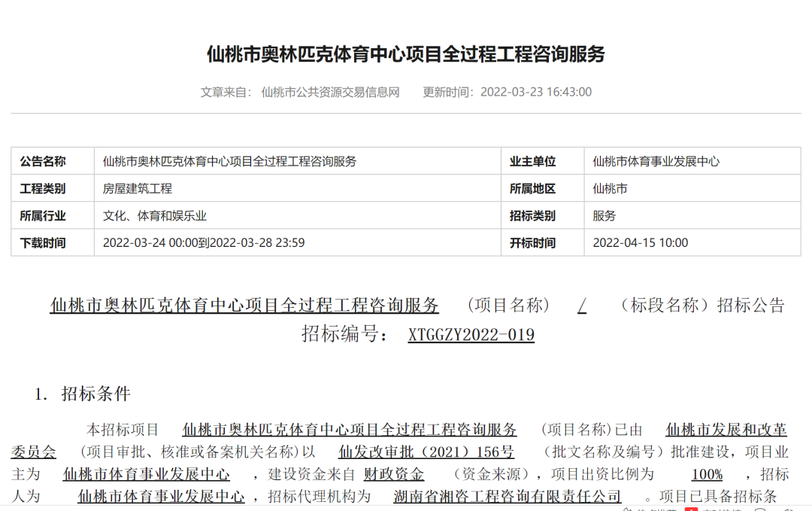
Task: Select the industry value 文化、体育和娱乐业
Action: (155, 215)
